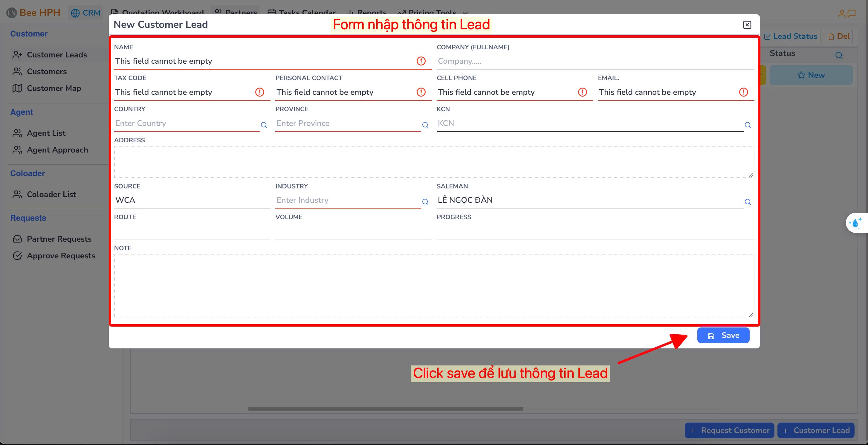Click the Agent Approach icon

click(18, 150)
